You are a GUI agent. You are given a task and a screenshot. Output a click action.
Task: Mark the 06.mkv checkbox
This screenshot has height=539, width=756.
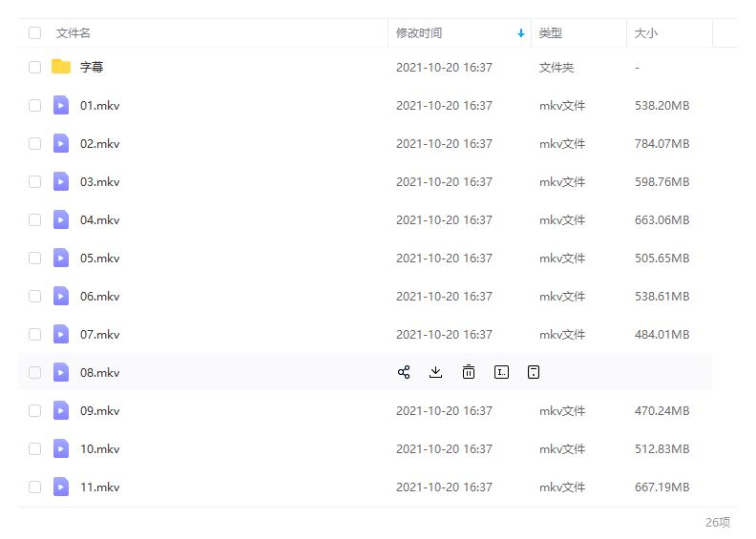(x=34, y=296)
